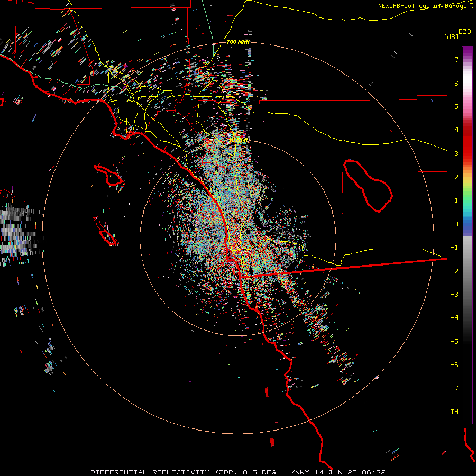This screenshot has height=476, width=476.
Task: Select the 6 label on the scale
Action: 456,83
